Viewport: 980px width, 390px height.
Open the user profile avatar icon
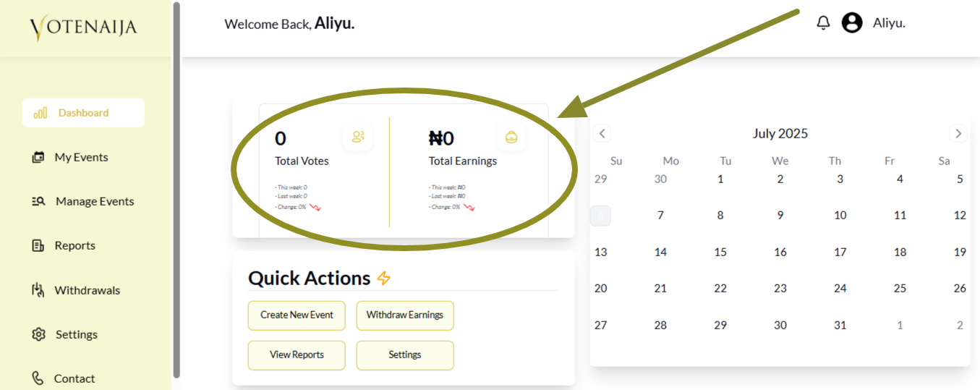coord(852,23)
